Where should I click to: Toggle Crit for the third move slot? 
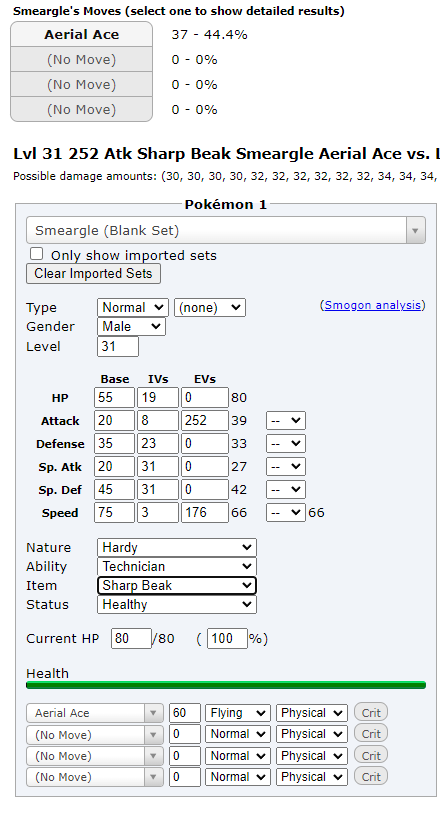(371, 756)
